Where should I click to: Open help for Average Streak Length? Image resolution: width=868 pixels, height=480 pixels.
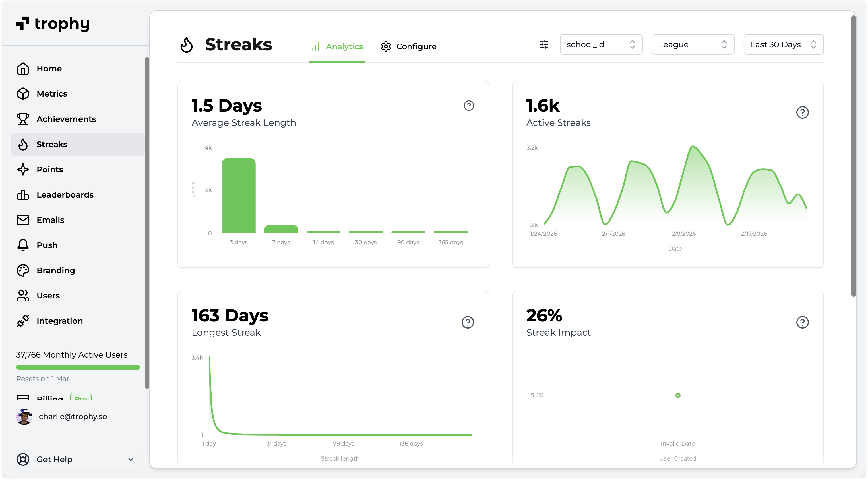[469, 105]
